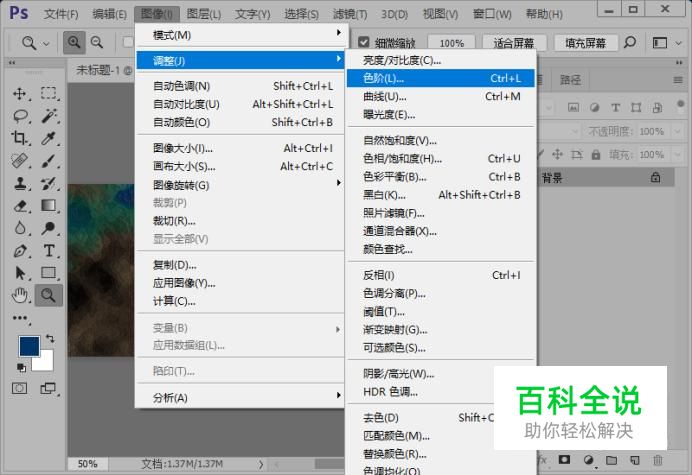Open the 滤镜(T) menu
This screenshot has width=692, height=475.
click(350, 14)
